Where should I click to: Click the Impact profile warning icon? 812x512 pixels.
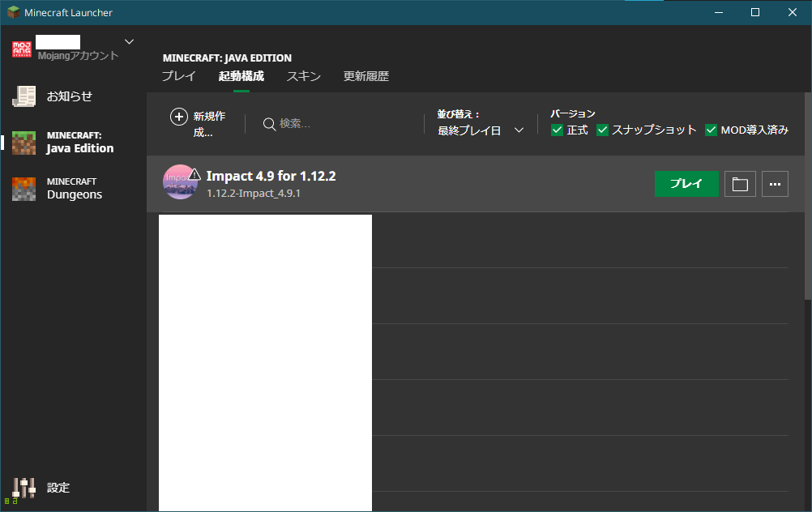click(x=194, y=174)
